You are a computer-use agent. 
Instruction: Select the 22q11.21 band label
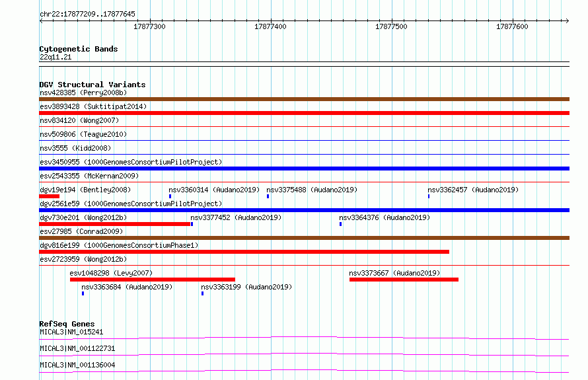(x=55, y=57)
